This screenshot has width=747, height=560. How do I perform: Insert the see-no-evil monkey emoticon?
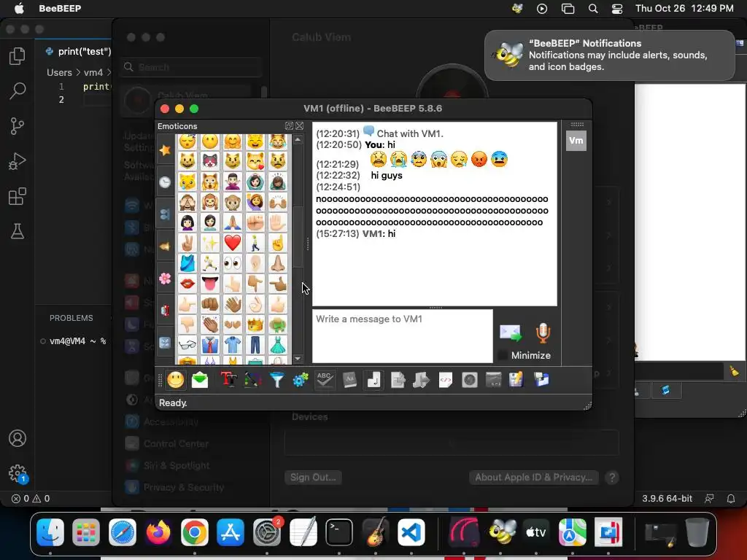point(187,202)
